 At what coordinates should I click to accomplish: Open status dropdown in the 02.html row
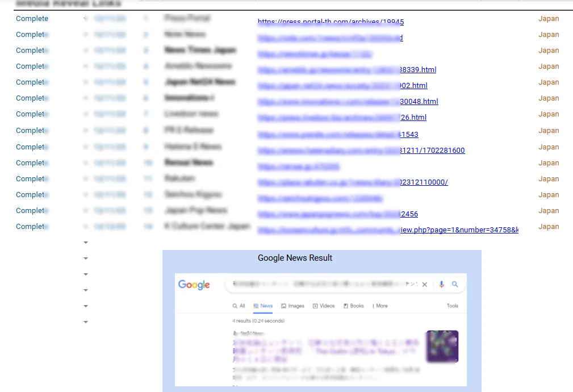[86, 82]
